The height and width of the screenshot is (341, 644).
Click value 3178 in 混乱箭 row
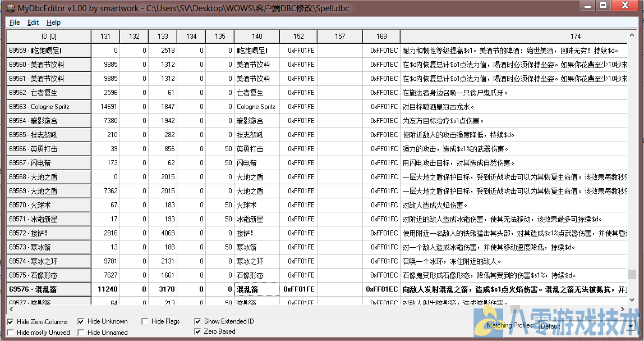click(163, 289)
